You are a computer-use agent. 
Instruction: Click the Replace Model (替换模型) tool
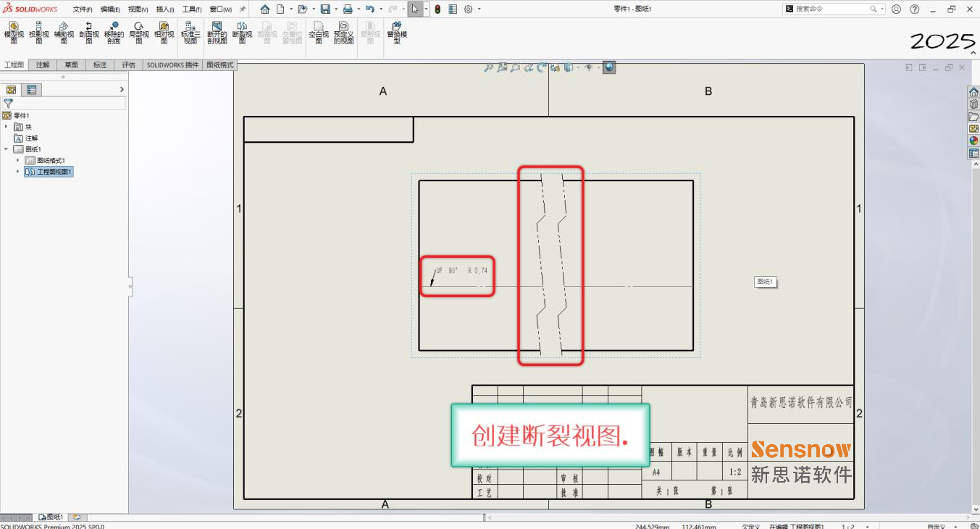point(397,33)
